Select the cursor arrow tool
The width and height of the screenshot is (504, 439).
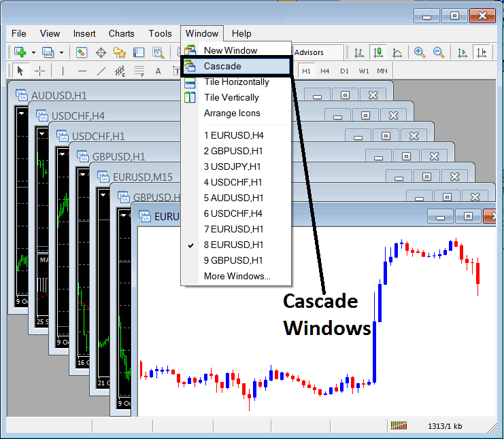(x=20, y=71)
